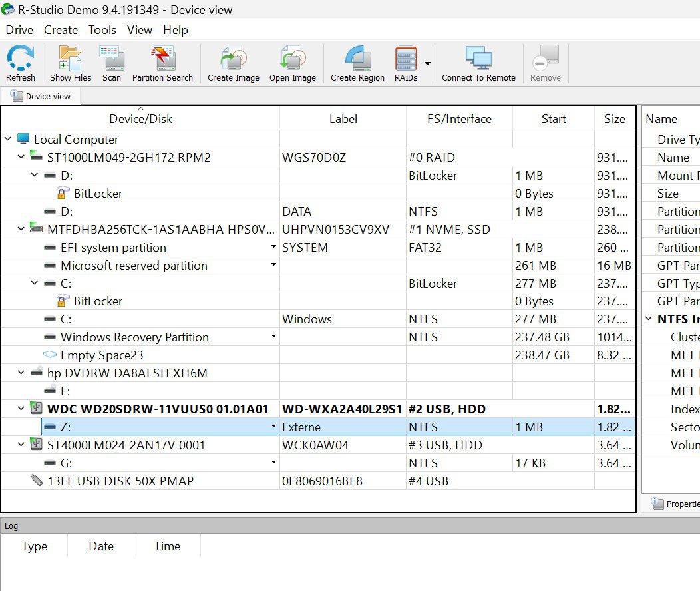This screenshot has height=591, width=700.
Task: Click Connect To Remote icon
Action: coord(478,64)
